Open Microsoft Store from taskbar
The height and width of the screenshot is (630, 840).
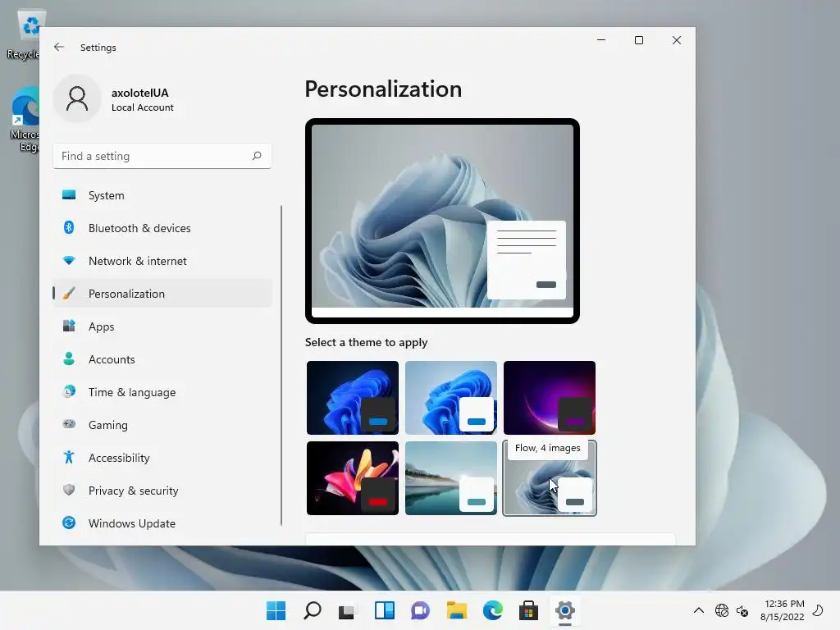529,610
